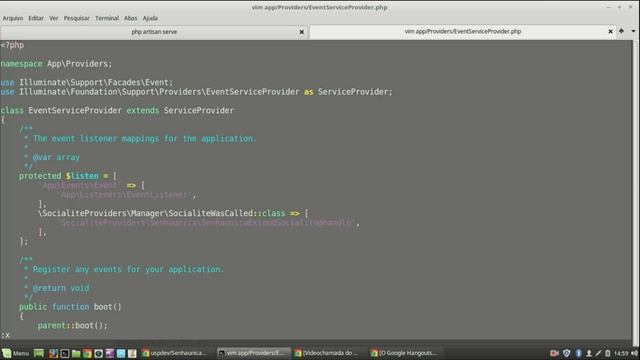Expand the terminal tabs dropdown arrow

coord(633,31)
